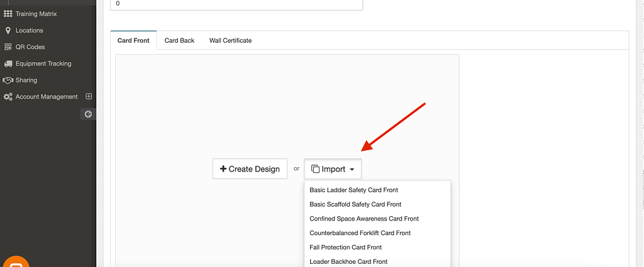
Task: Switch to the Card Back tab
Action: coord(179,41)
